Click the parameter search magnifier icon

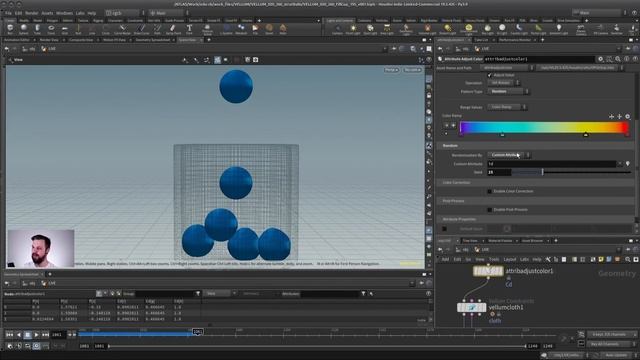click(x=618, y=59)
